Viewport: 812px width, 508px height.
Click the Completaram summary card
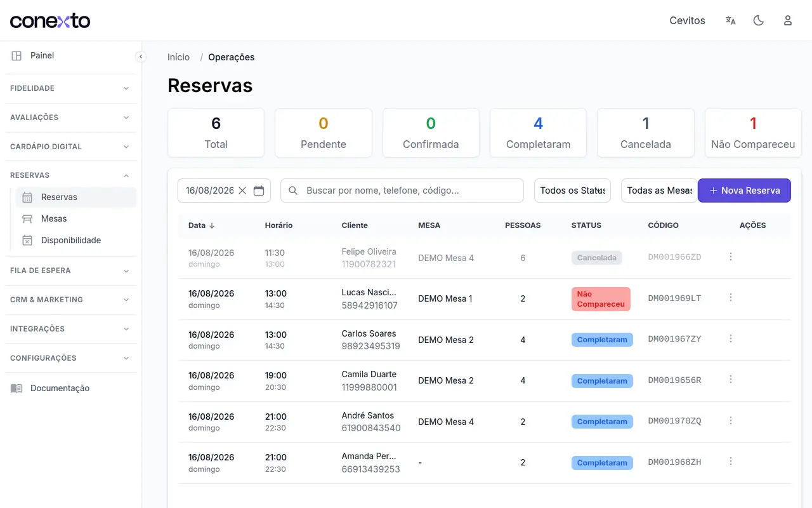538,133
